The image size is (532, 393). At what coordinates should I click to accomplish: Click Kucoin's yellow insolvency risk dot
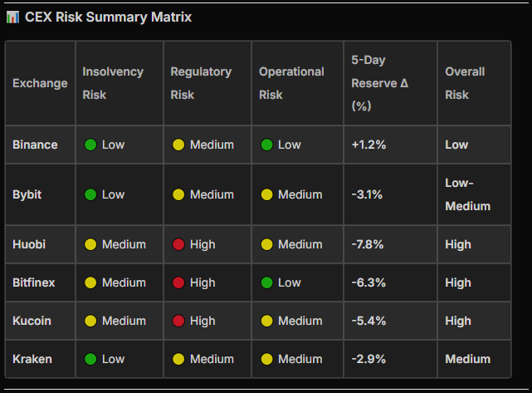(x=90, y=321)
